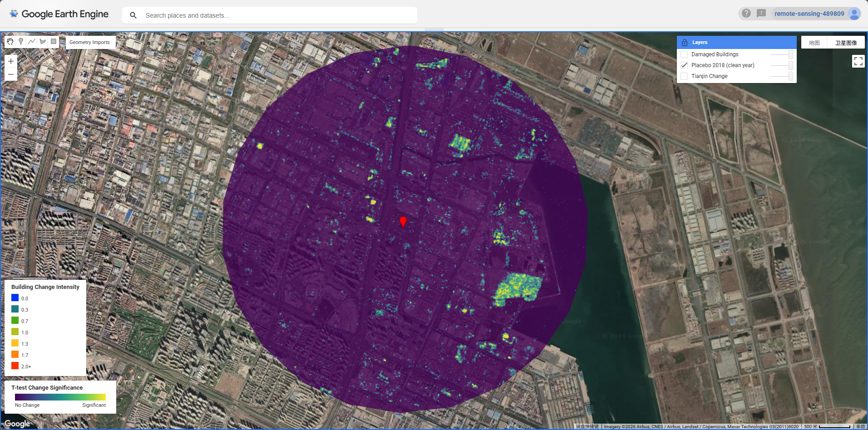Zoom out with the minus button

(x=11, y=74)
